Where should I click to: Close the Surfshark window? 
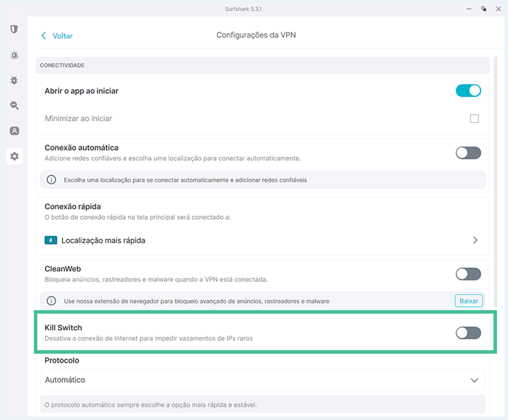(498, 9)
